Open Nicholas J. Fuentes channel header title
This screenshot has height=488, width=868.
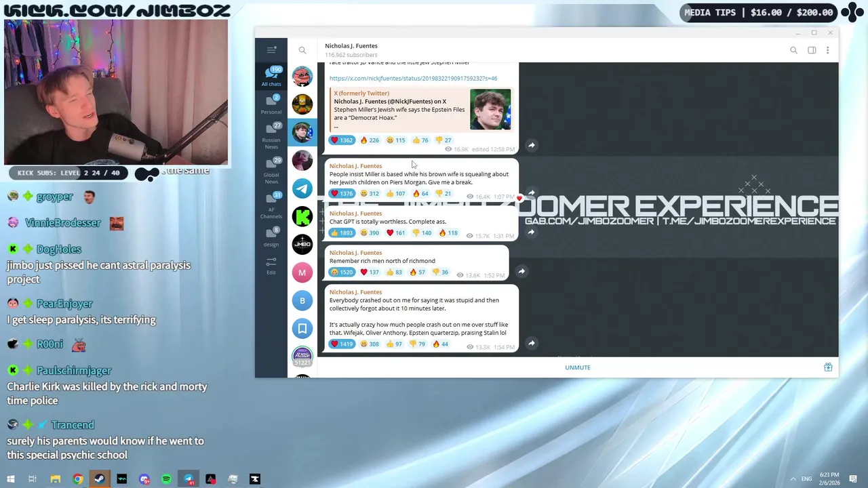pyautogui.click(x=351, y=46)
